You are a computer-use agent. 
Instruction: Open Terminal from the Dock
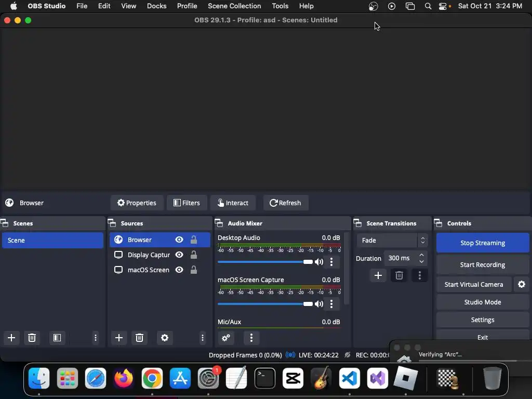coord(264,378)
